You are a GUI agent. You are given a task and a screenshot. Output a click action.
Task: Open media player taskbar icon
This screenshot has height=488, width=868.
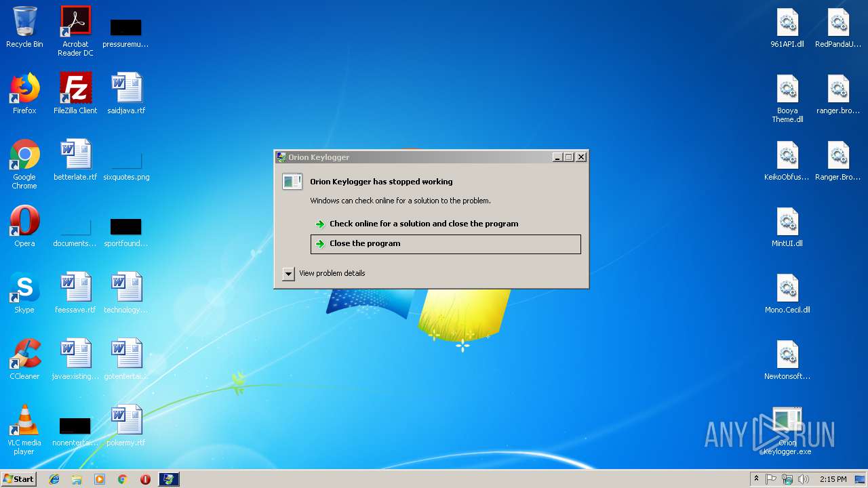[x=100, y=479]
